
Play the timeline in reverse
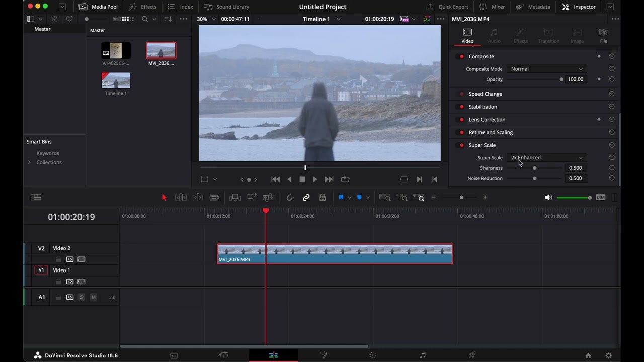289,179
